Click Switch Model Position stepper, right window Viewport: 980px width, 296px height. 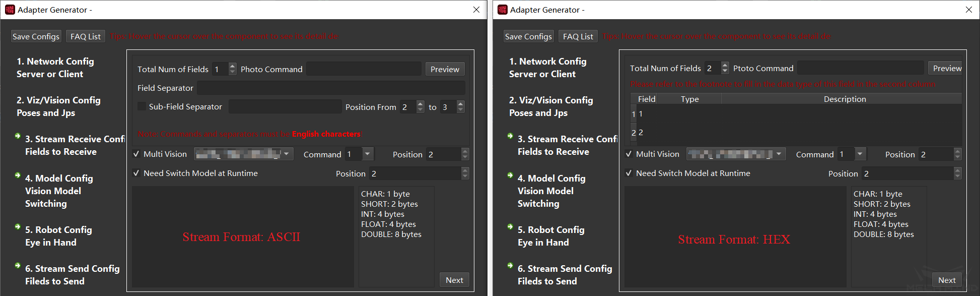(957, 173)
